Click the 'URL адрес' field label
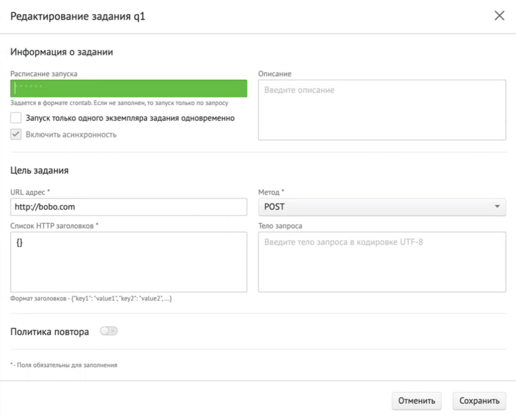Viewport: 516px width, 420px height. click(x=28, y=192)
